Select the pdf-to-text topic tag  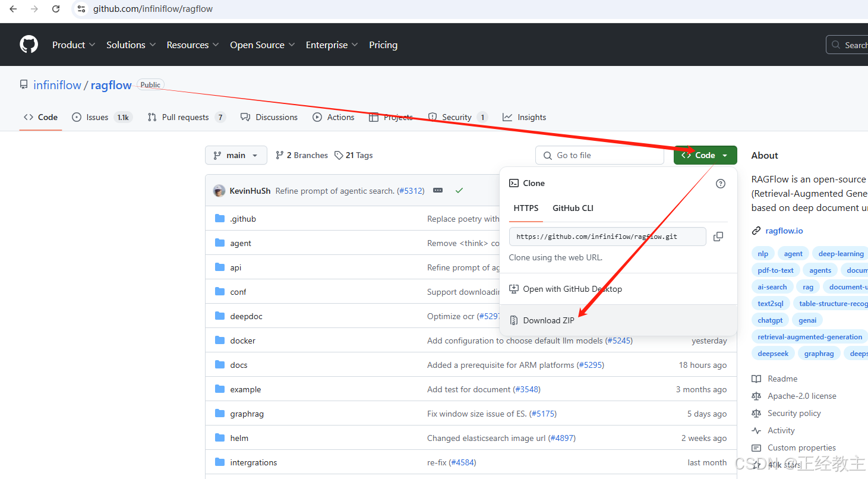pos(775,270)
